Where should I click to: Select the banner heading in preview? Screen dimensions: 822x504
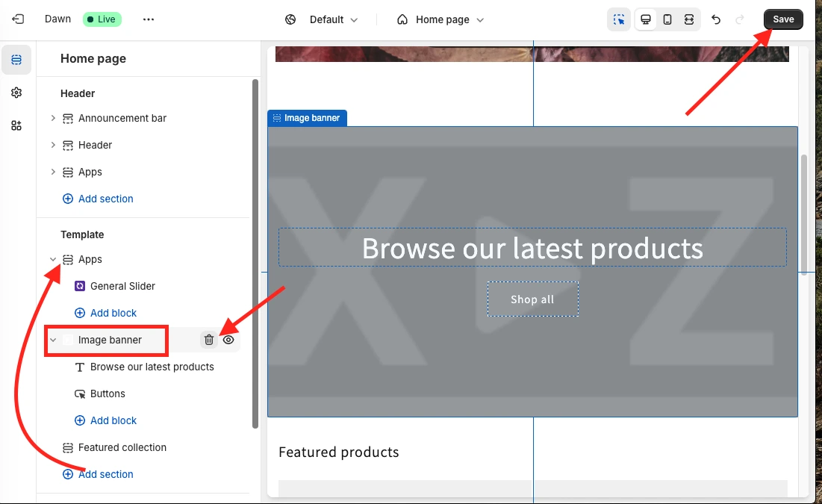click(x=532, y=248)
